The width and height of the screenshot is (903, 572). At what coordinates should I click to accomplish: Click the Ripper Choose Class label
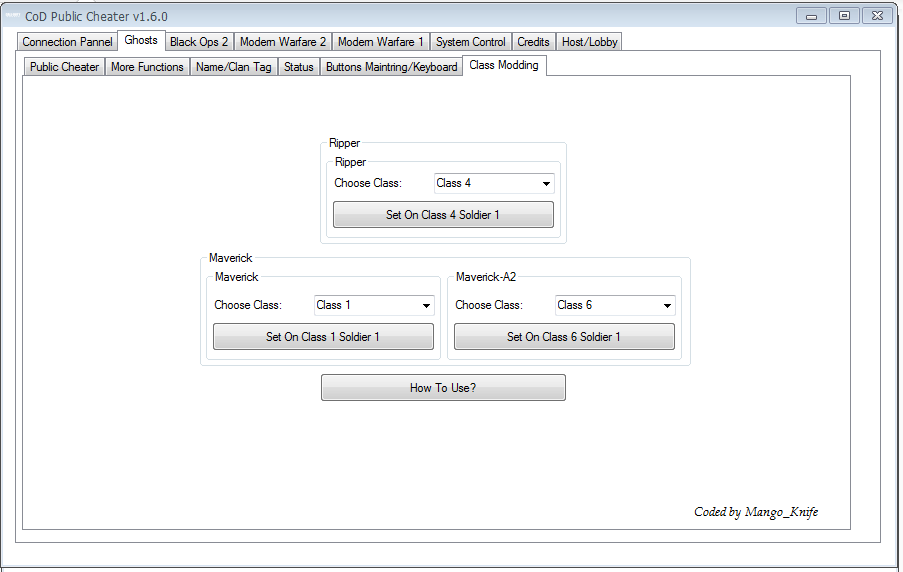(x=368, y=183)
